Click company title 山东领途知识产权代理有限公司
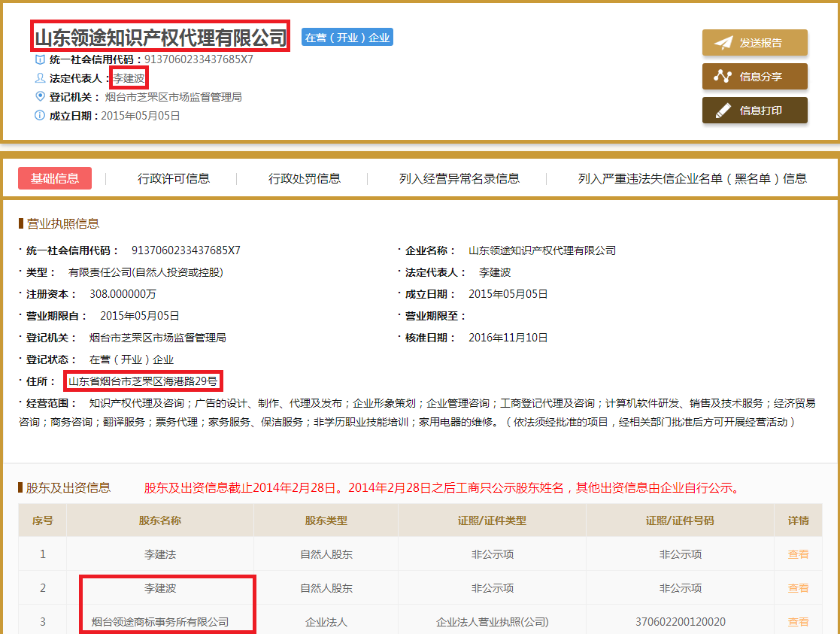 click(x=160, y=38)
